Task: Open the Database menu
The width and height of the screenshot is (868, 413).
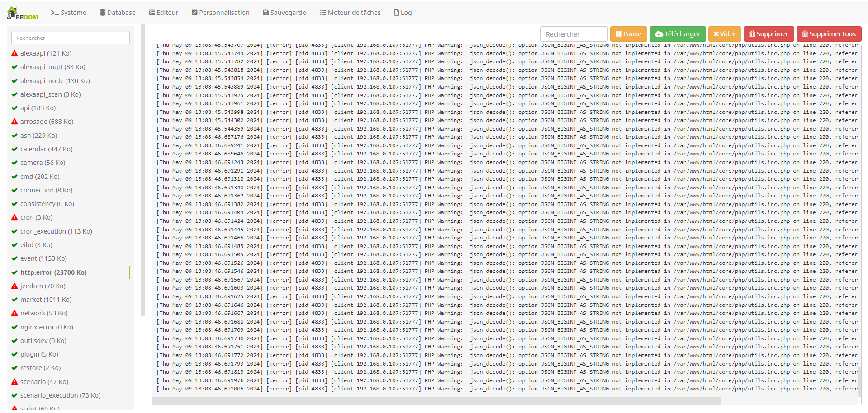Action: pyautogui.click(x=118, y=13)
